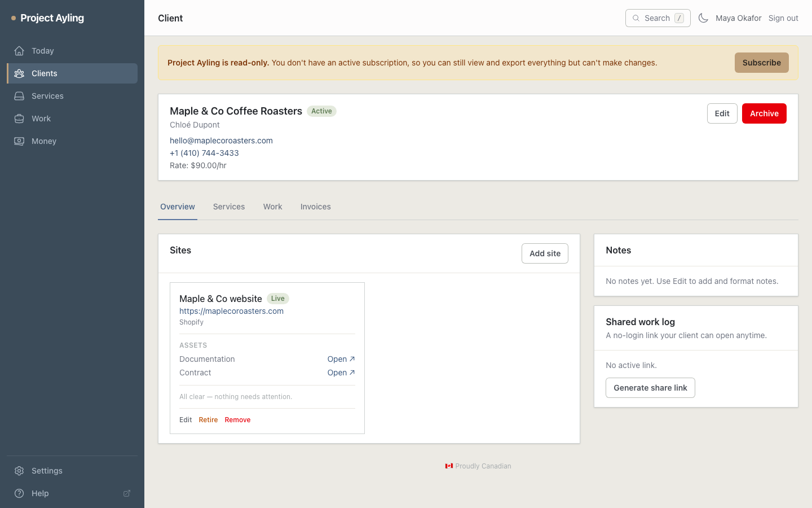The height and width of the screenshot is (508, 812).
Task: Click the Proudly Canadian footer text
Action: 483,466
